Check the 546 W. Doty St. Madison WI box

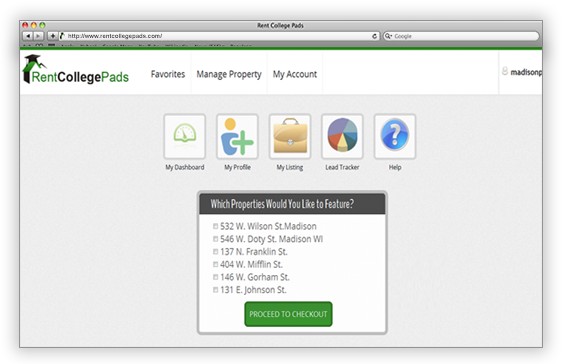pyautogui.click(x=215, y=239)
